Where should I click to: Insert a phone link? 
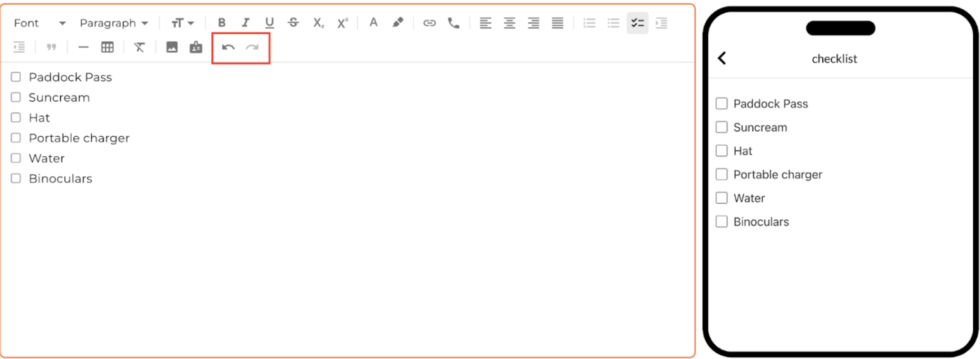(454, 23)
